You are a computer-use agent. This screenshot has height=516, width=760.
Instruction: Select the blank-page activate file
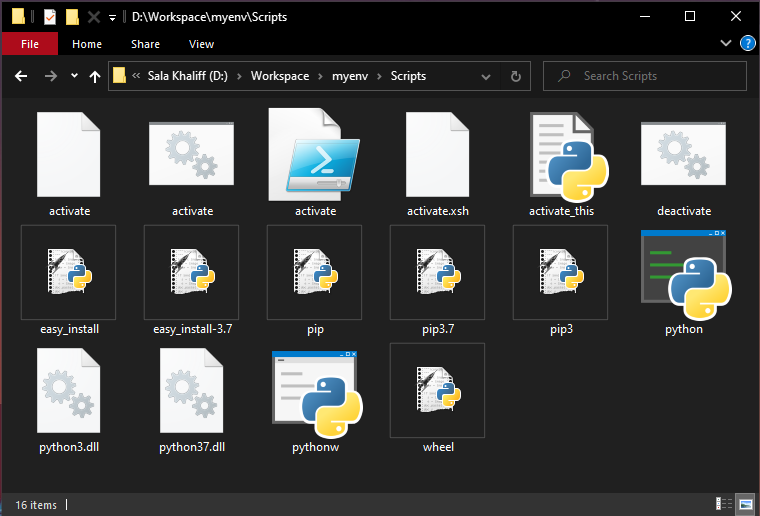pyautogui.click(x=69, y=155)
